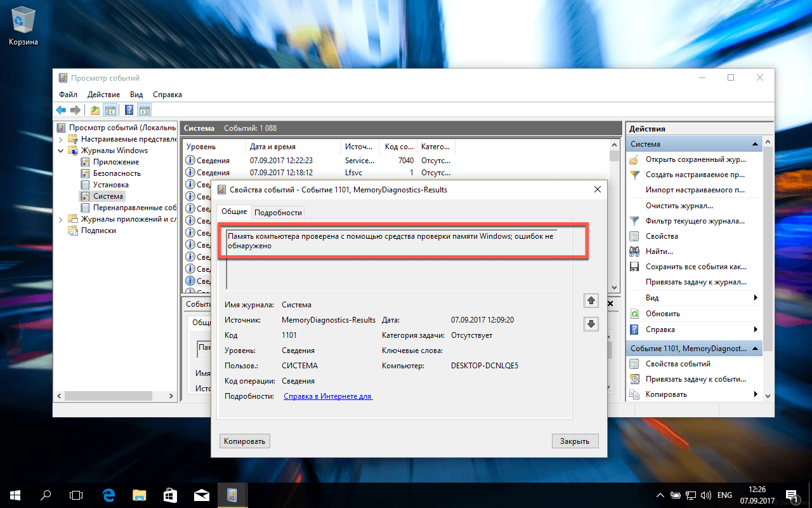Open Microsoft Edge from the taskbar
The height and width of the screenshot is (508, 812).
coord(108,495)
